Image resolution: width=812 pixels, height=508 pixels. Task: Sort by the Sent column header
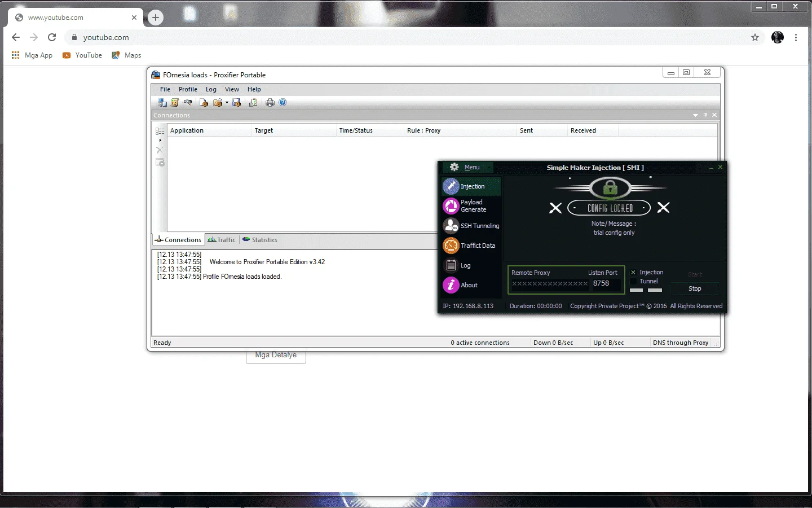pyautogui.click(x=542, y=130)
